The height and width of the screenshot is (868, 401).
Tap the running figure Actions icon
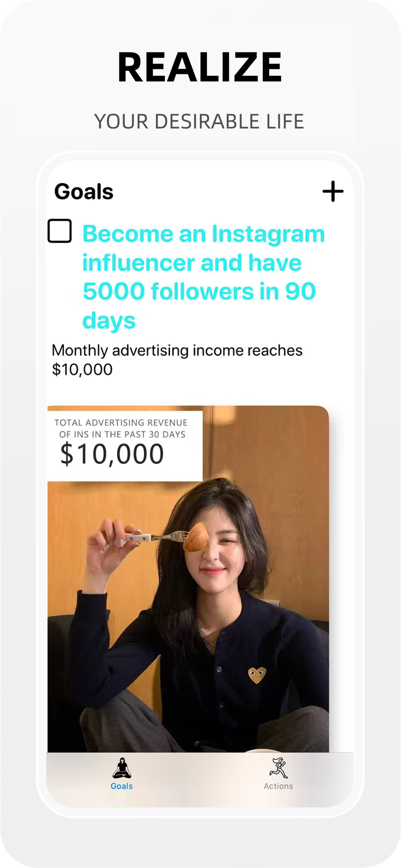[x=278, y=768]
